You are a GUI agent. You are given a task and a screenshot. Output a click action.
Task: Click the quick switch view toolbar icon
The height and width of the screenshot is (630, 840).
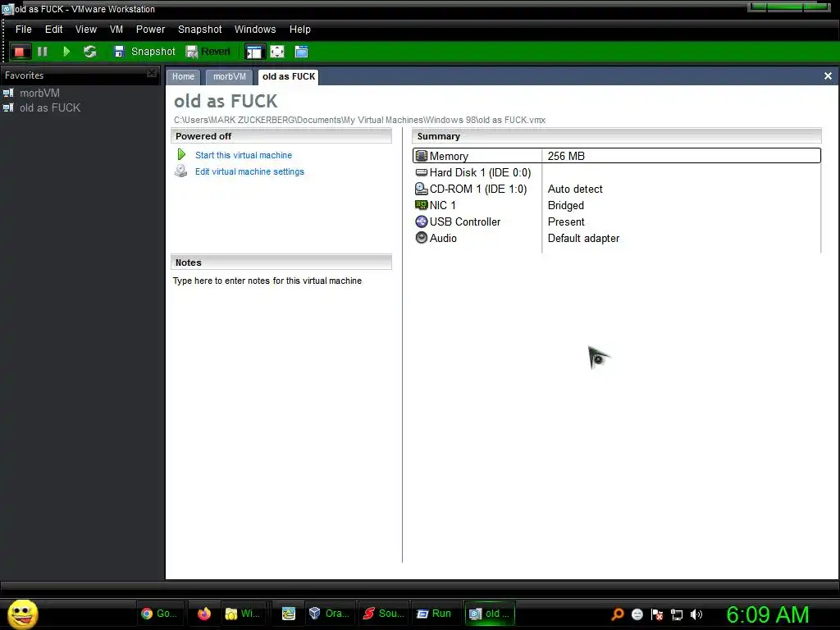point(301,52)
